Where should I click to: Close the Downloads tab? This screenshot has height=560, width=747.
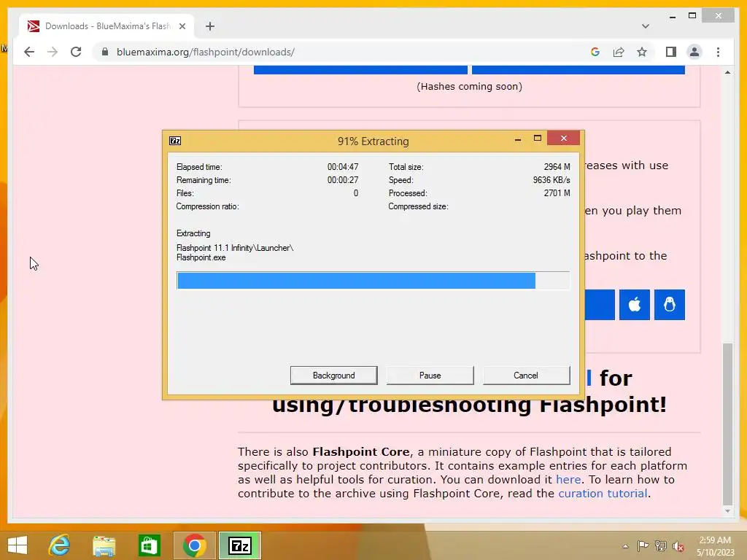(182, 26)
